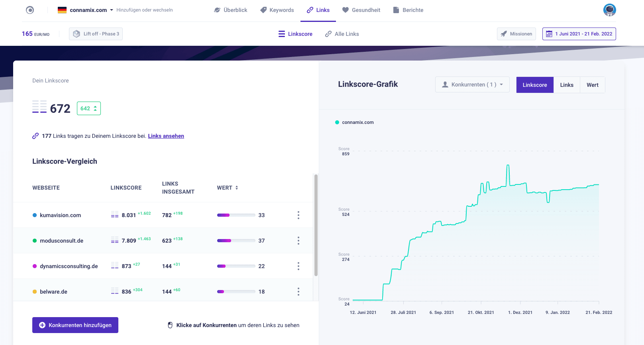Viewport: 644px width, 345px height.
Task: Sort by the WERT column arrows
Action: pyautogui.click(x=237, y=188)
